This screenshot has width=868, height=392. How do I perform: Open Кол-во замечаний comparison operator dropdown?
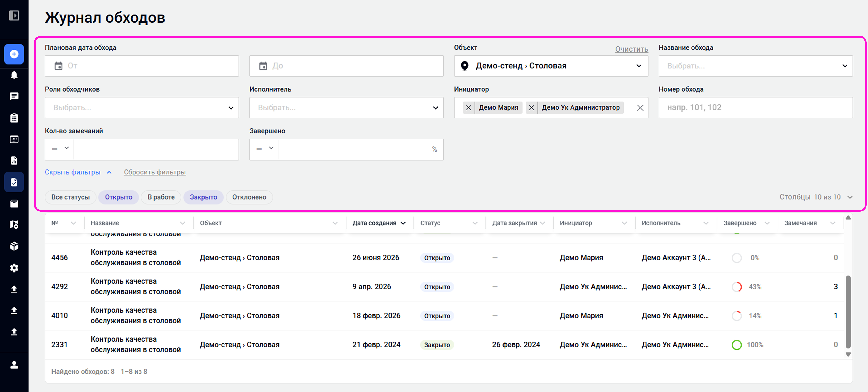60,148
